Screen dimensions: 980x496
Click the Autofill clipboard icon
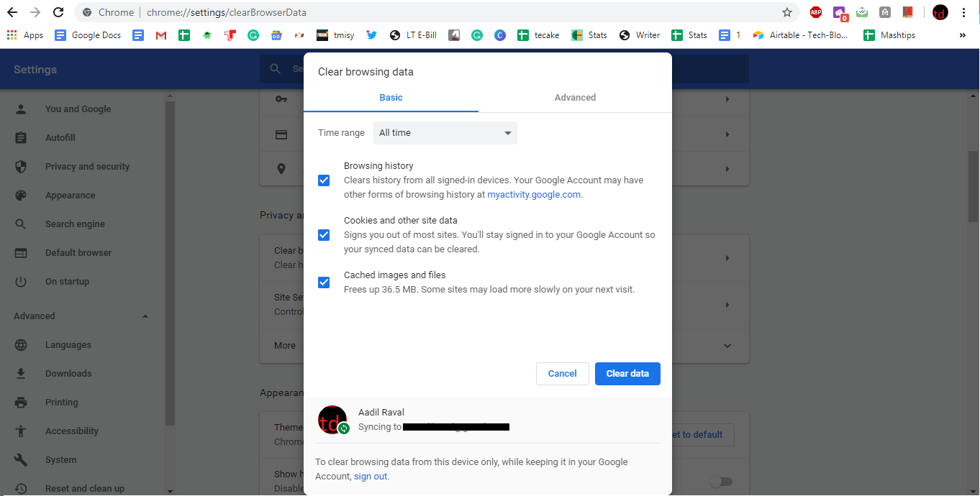point(21,137)
